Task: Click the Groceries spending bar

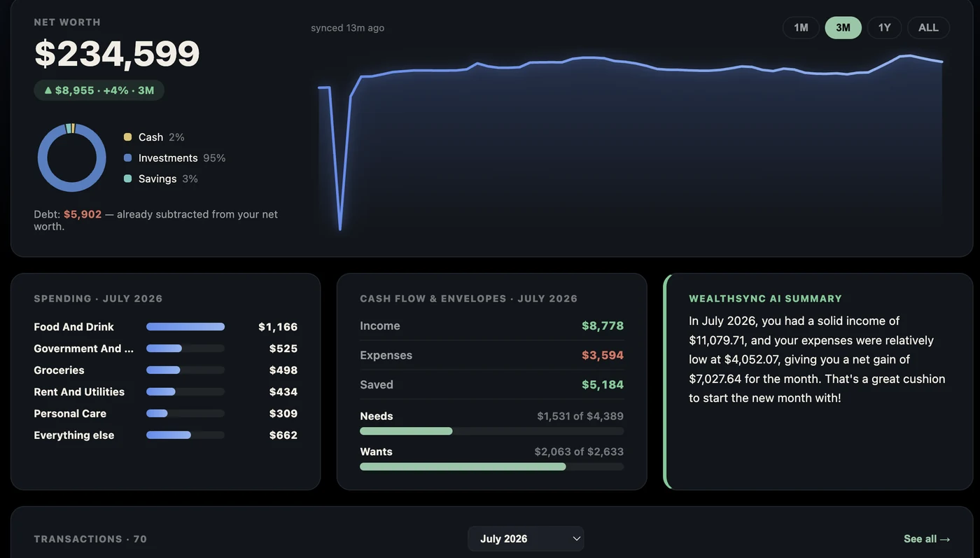Action: 185,370
